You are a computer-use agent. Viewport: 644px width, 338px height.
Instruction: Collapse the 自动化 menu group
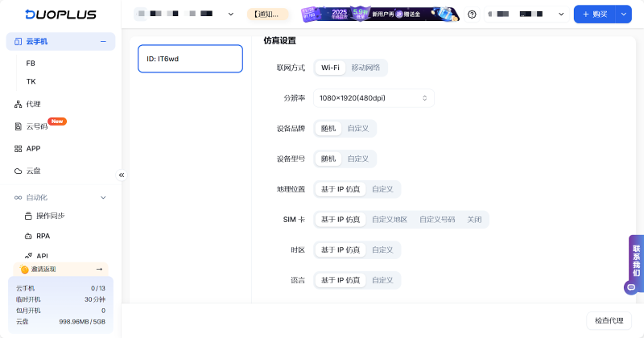pyautogui.click(x=103, y=197)
